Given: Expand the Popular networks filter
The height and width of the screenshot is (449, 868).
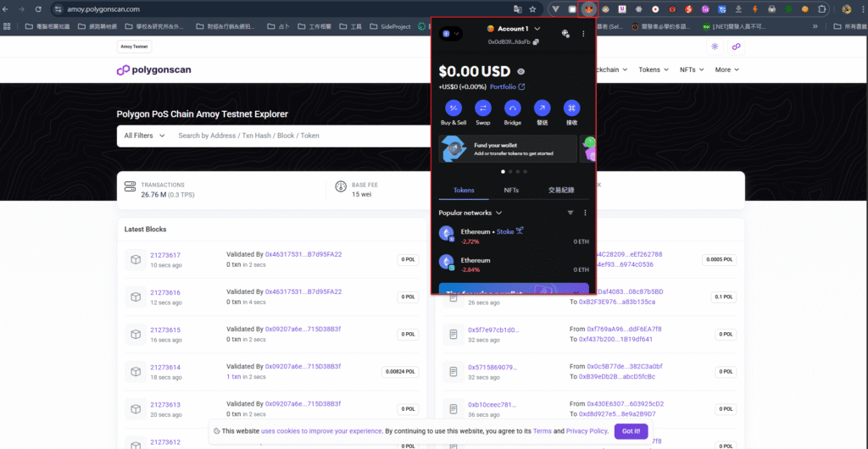Looking at the screenshot, I should click(470, 213).
